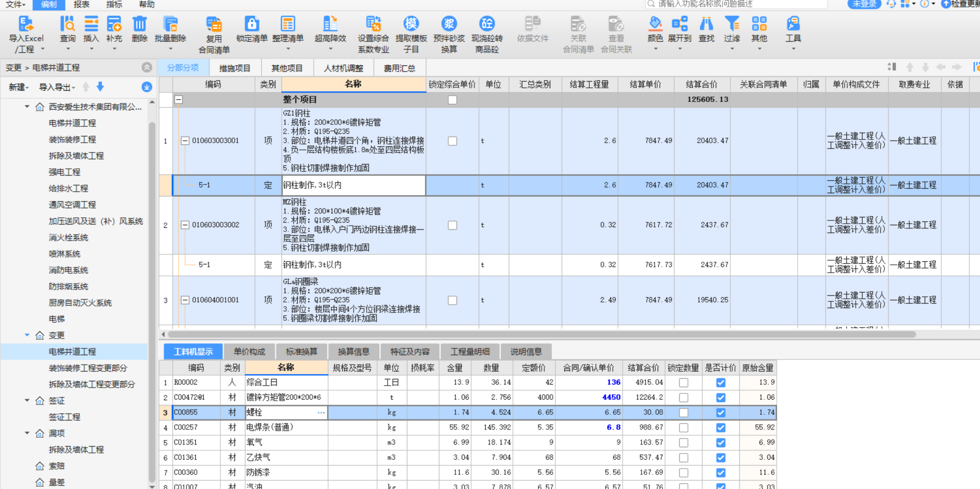
Task: Tick lock checkbox for item 010604001001
Action: (452, 300)
